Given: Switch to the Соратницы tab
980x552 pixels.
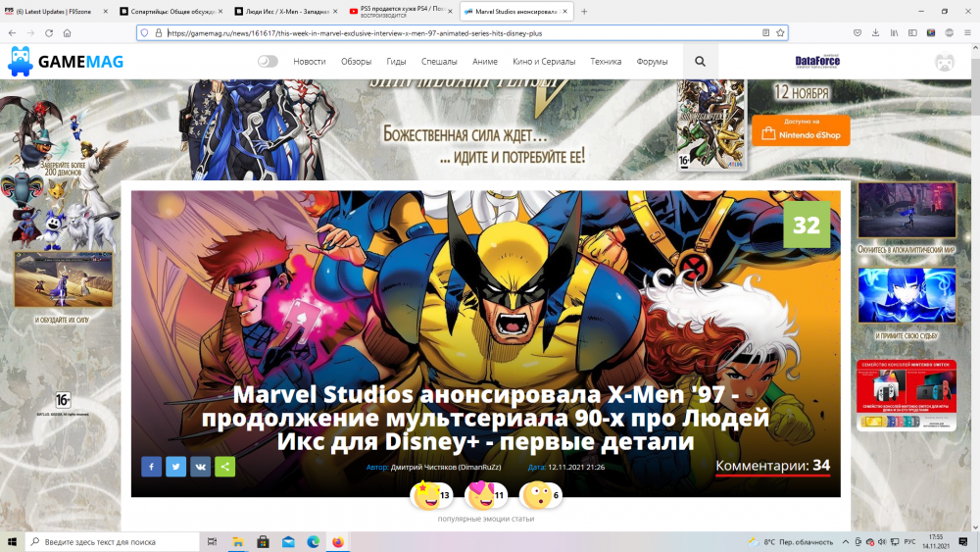Looking at the screenshot, I should click(171, 11).
